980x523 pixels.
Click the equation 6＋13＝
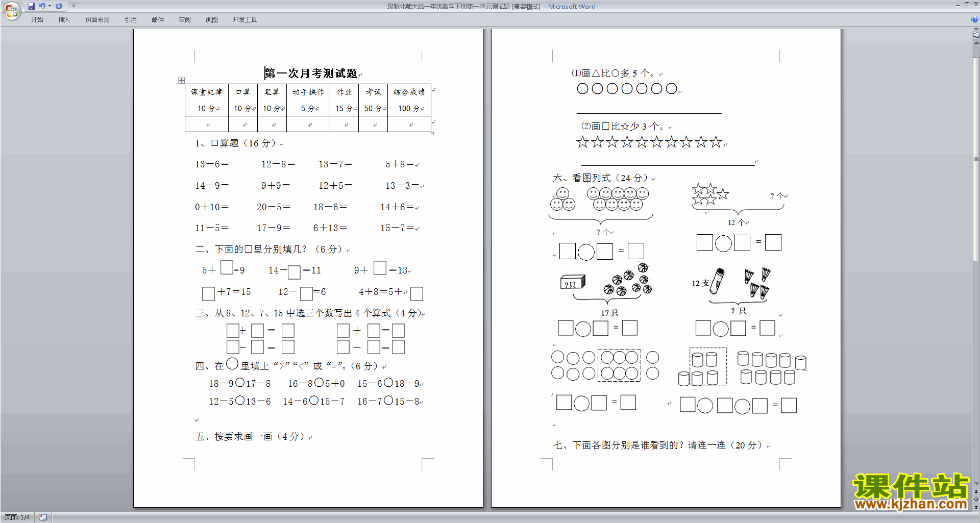click(330, 228)
